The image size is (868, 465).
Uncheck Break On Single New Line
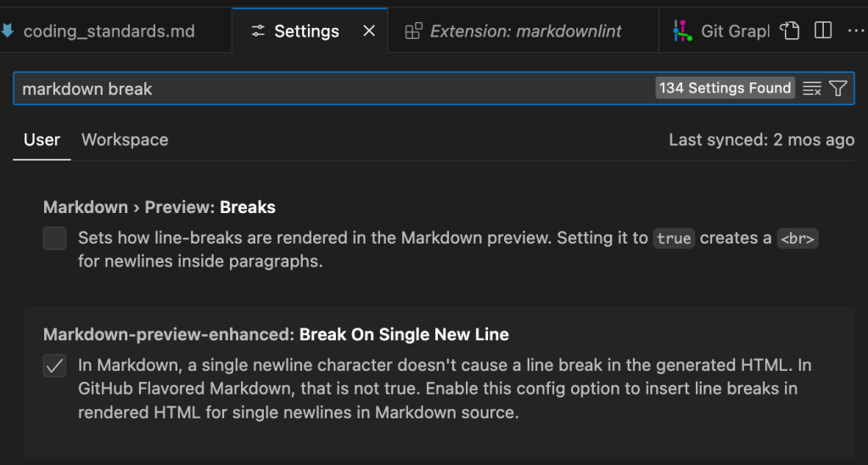point(54,367)
